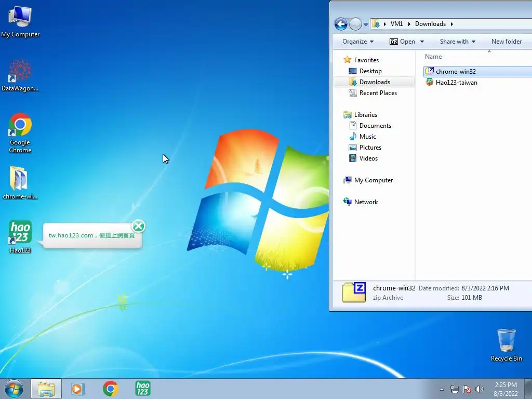Viewport: 532px width, 399px height.
Task: Open the Share with menu
Action: pos(457,42)
